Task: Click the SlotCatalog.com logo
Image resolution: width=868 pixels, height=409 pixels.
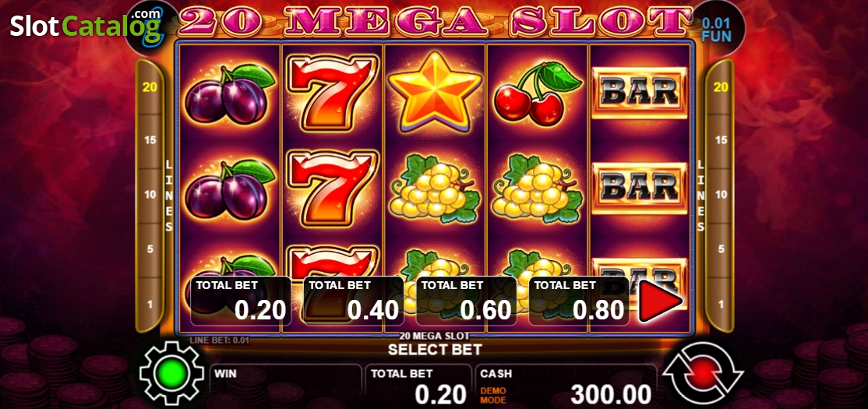Action: click(x=86, y=24)
